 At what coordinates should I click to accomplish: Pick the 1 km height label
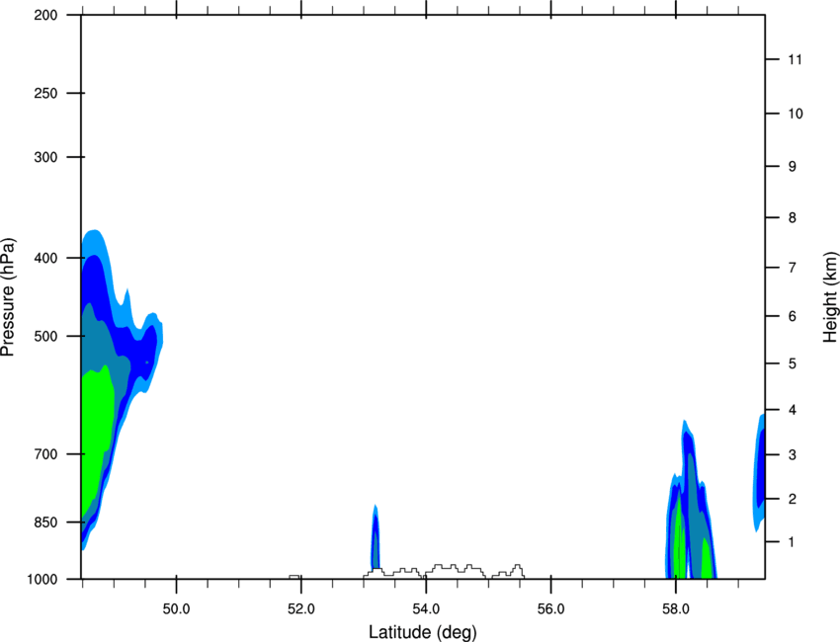tap(792, 542)
